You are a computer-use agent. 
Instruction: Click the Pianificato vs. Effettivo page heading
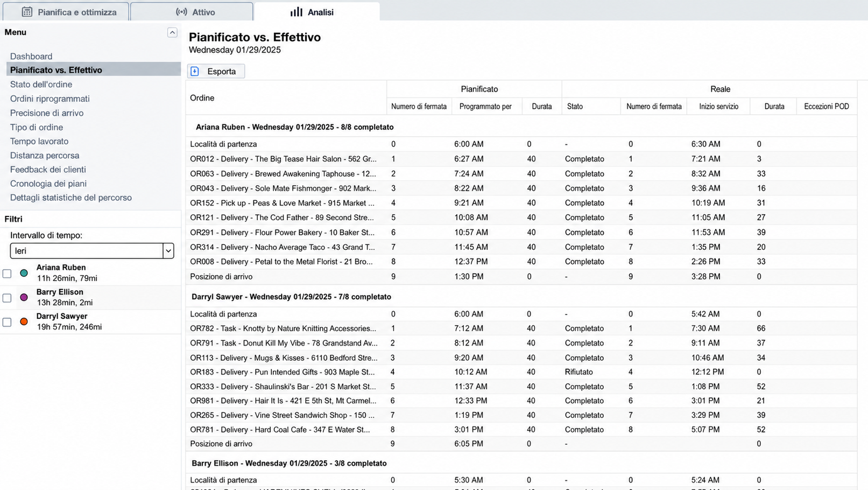tap(255, 37)
